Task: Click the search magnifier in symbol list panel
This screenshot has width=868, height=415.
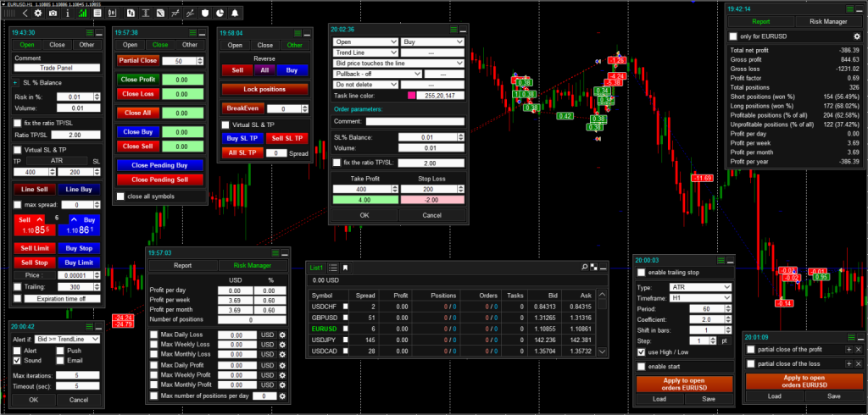Action: pos(585,267)
